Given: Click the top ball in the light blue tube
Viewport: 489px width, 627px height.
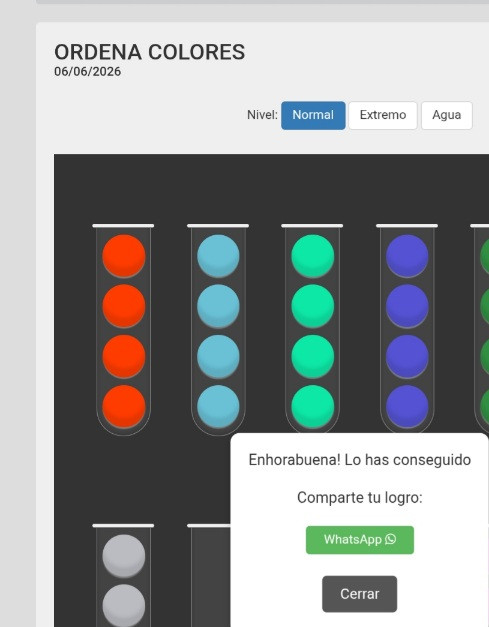Looking at the screenshot, I should coord(218,256).
